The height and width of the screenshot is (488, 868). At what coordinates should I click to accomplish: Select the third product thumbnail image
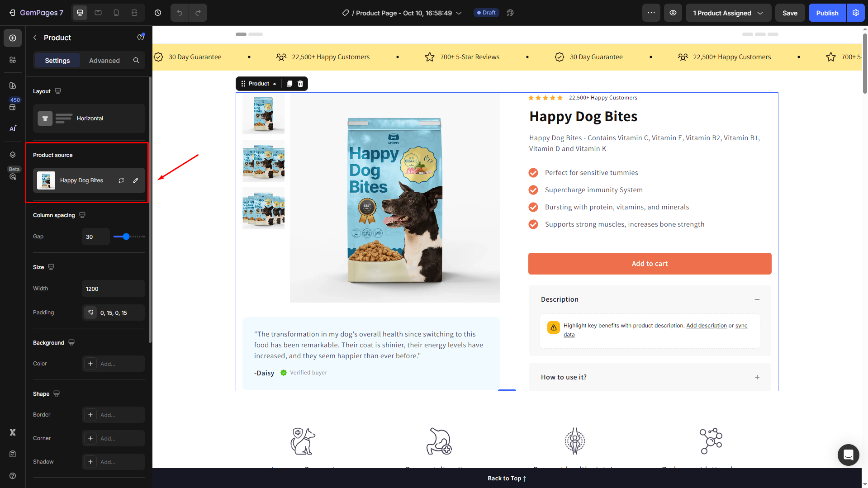click(263, 208)
